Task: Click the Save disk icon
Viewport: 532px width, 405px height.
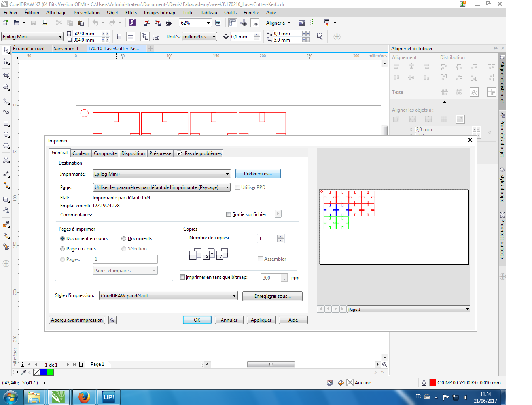Action: (x=34, y=23)
